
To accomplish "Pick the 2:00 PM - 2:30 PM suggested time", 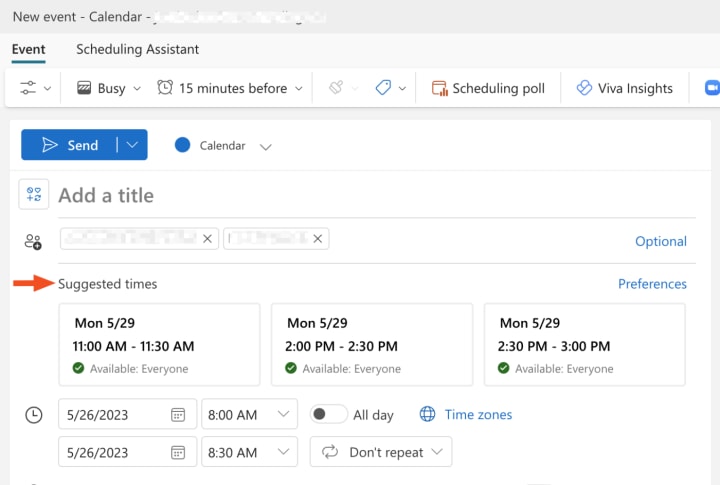I will pyautogui.click(x=372, y=345).
